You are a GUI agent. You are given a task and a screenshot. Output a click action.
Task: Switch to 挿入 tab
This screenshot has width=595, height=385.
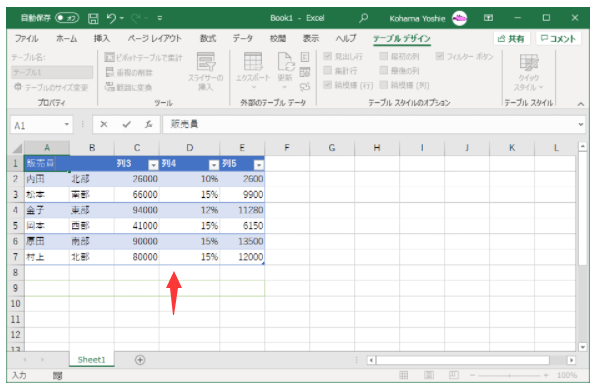pos(102,39)
